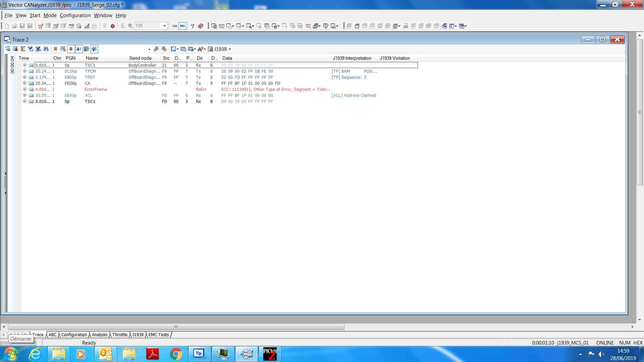644x362 pixels.
Task: Open the Configuration menu
Action: [x=75, y=15]
